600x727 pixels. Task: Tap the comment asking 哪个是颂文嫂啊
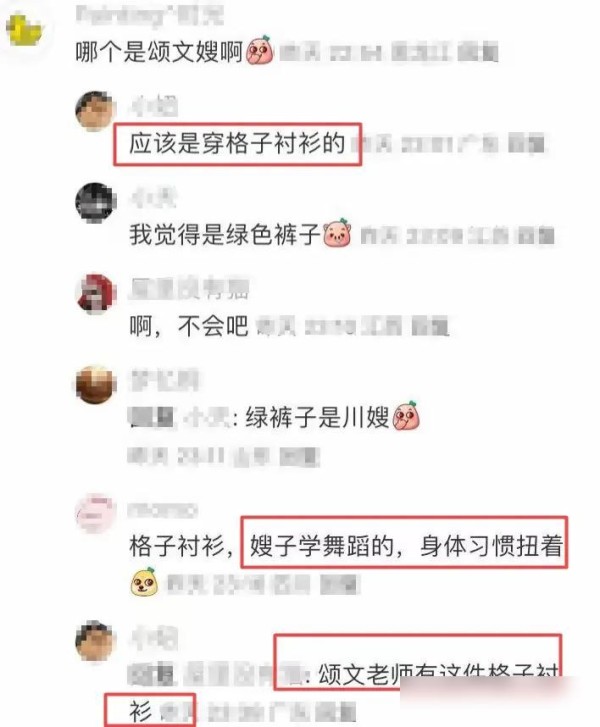(x=160, y=51)
